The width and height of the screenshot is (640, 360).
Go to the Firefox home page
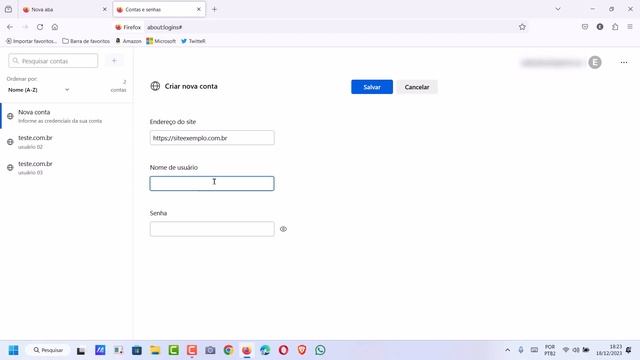click(x=55, y=27)
